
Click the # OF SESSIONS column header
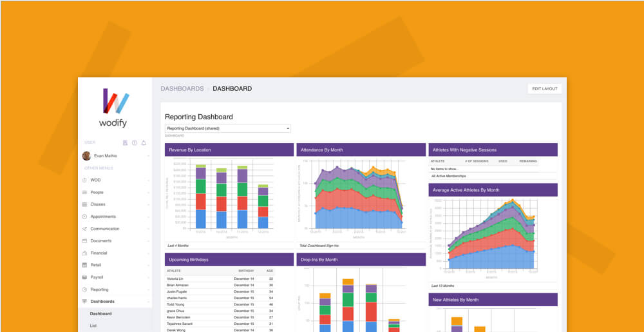475,161
